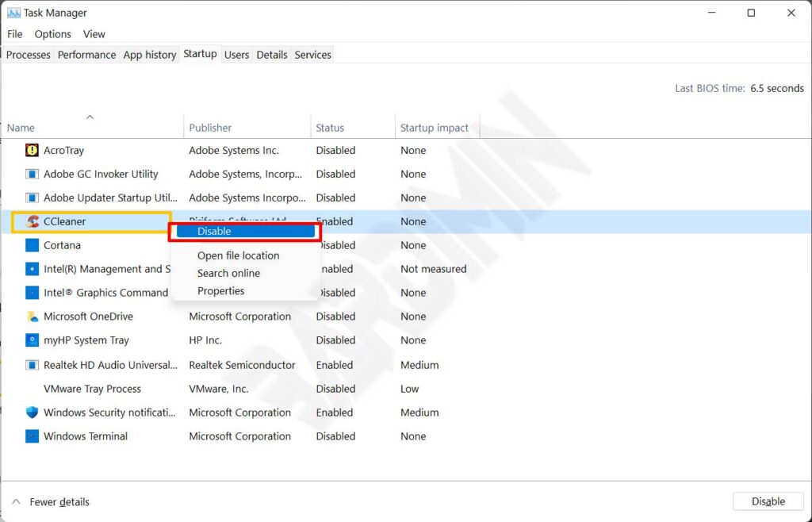
Task: Click Disabled status in AcroTray row
Action: click(335, 150)
